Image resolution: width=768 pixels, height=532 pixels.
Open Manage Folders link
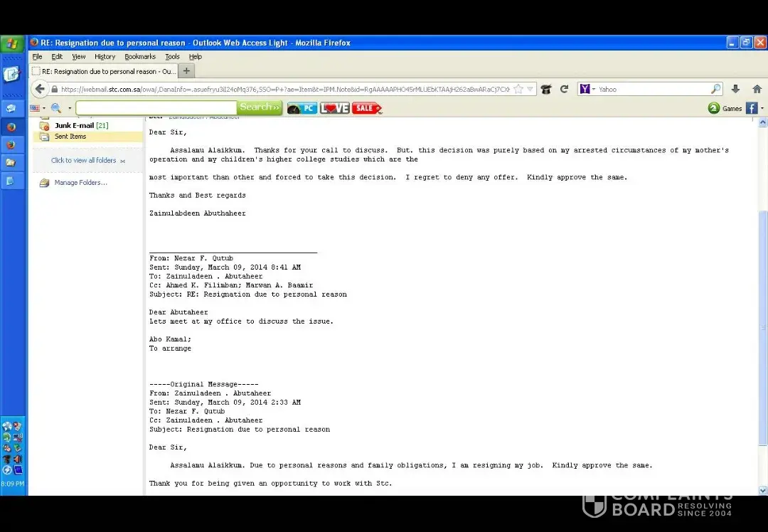point(81,183)
